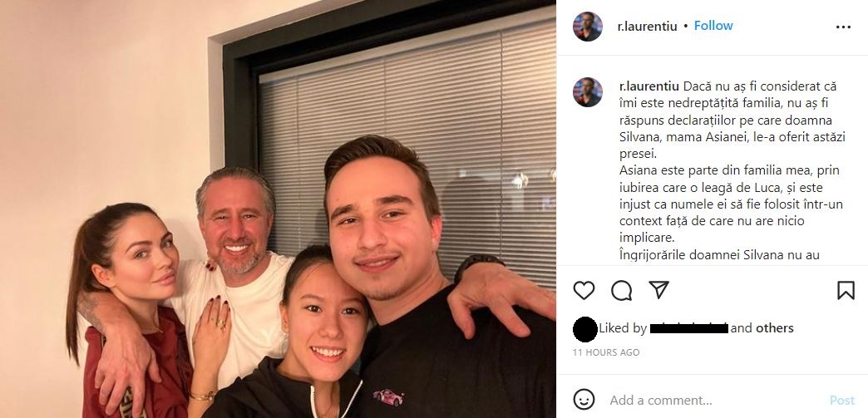Click r.laurentiu profile avatar in header
Image resolution: width=868 pixels, height=418 pixels.
[x=587, y=27]
